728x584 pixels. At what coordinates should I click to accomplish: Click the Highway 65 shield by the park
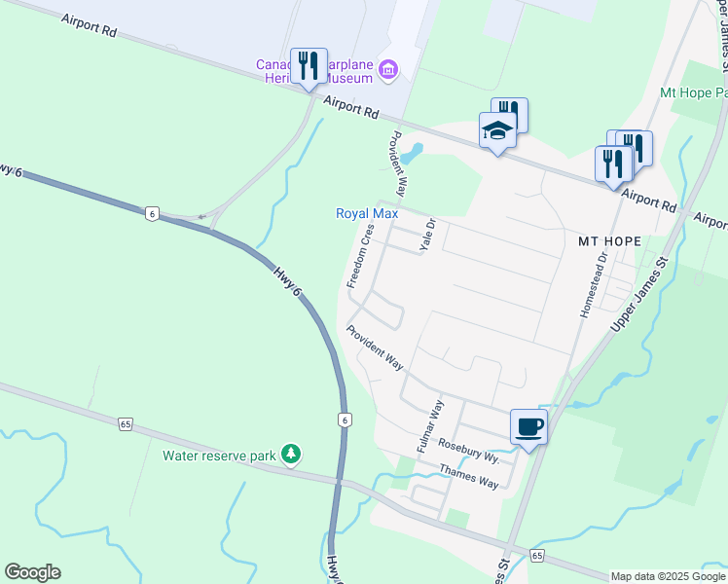point(126,423)
